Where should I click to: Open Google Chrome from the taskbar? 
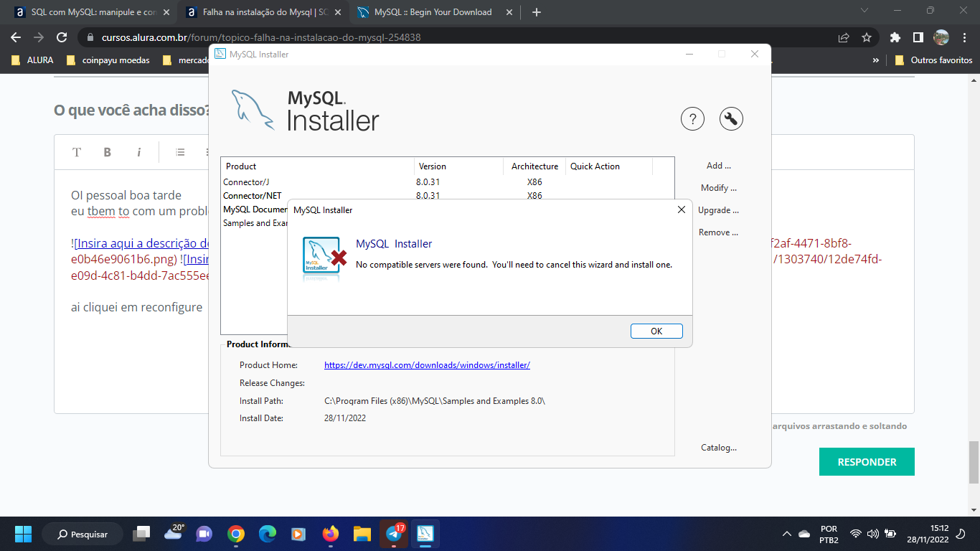(x=235, y=534)
